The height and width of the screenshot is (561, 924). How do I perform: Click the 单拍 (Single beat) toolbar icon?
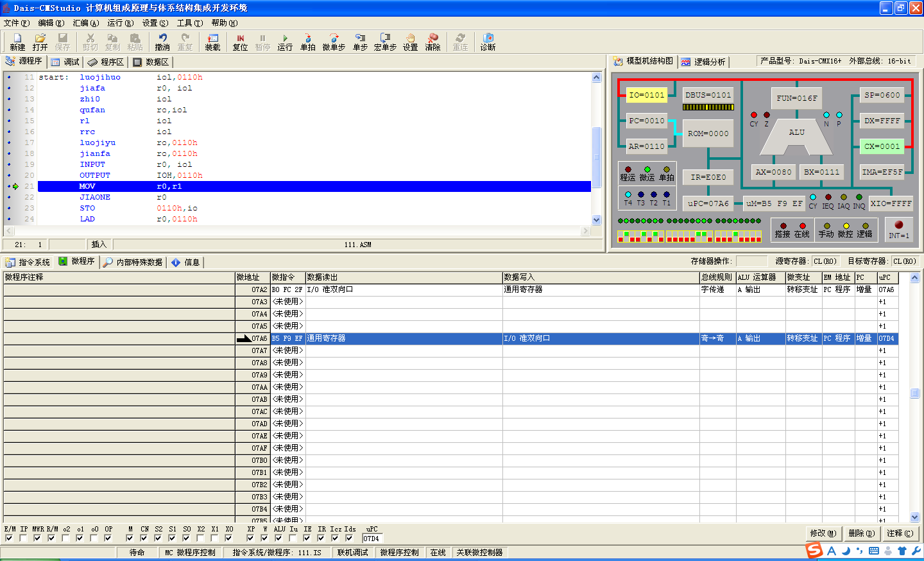(x=308, y=42)
